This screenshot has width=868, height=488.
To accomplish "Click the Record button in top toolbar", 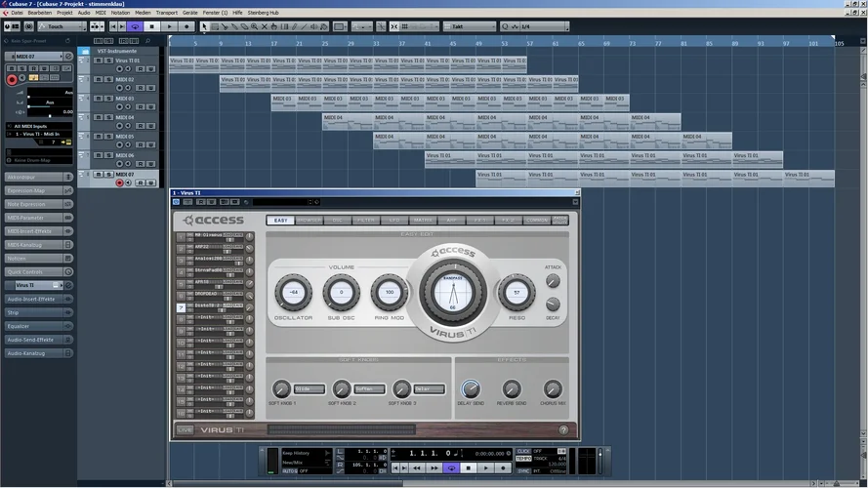I will coord(186,26).
